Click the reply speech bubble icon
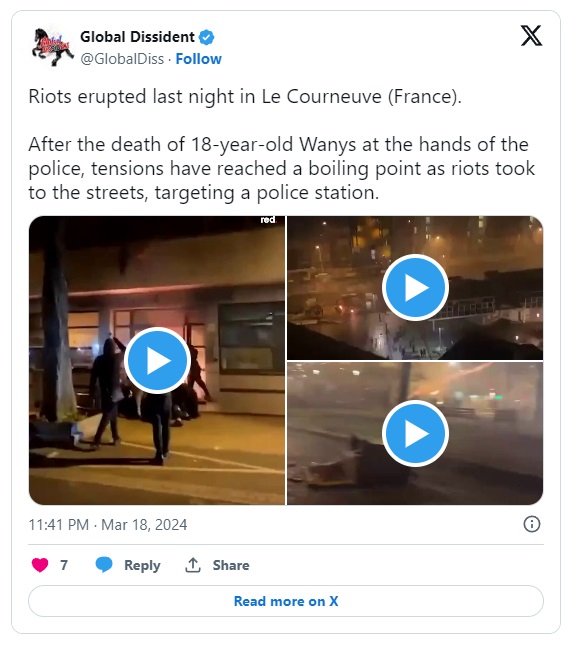Image resolution: width=567 pixels, height=646 pixels. tap(104, 565)
